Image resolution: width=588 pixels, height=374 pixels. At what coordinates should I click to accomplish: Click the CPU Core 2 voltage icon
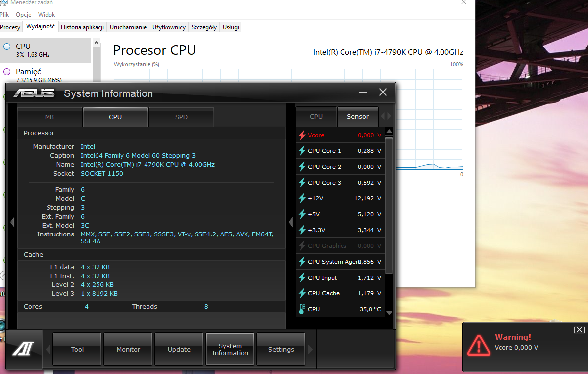[302, 166]
